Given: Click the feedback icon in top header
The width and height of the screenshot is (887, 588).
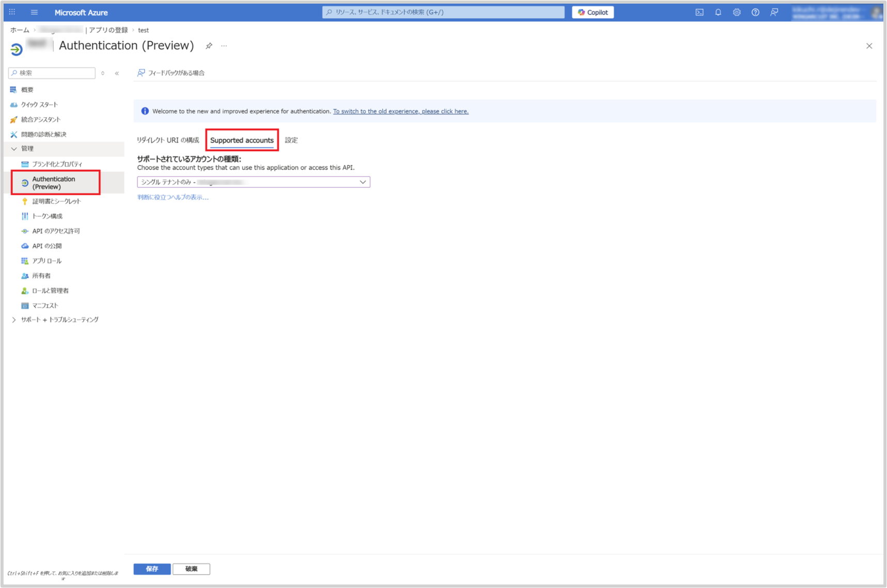Looking at the screenshot, I should pyautogui.click(x=774, y=12).
